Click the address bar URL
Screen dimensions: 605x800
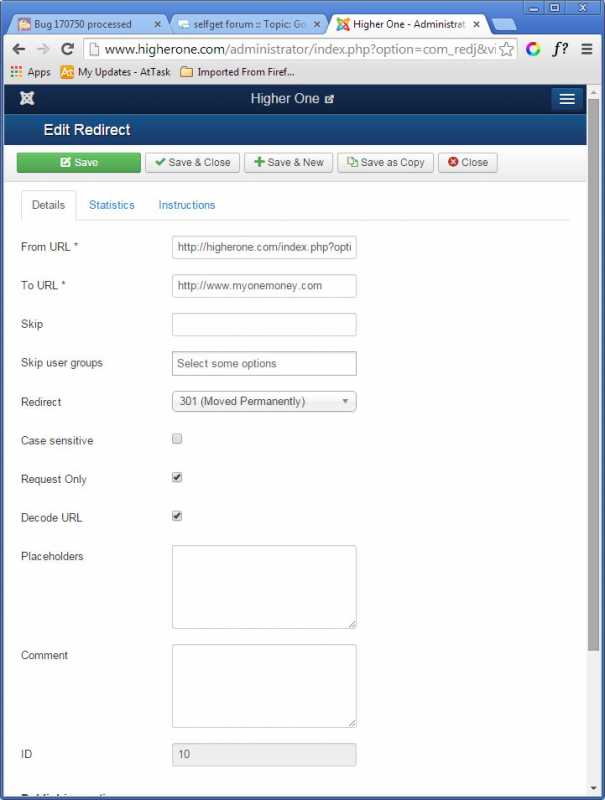click(300, 49)
